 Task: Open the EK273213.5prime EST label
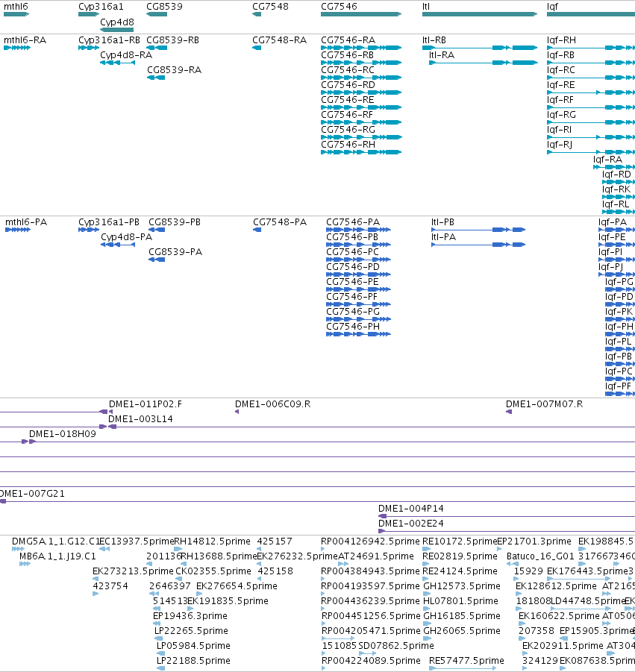coord(133,571)
